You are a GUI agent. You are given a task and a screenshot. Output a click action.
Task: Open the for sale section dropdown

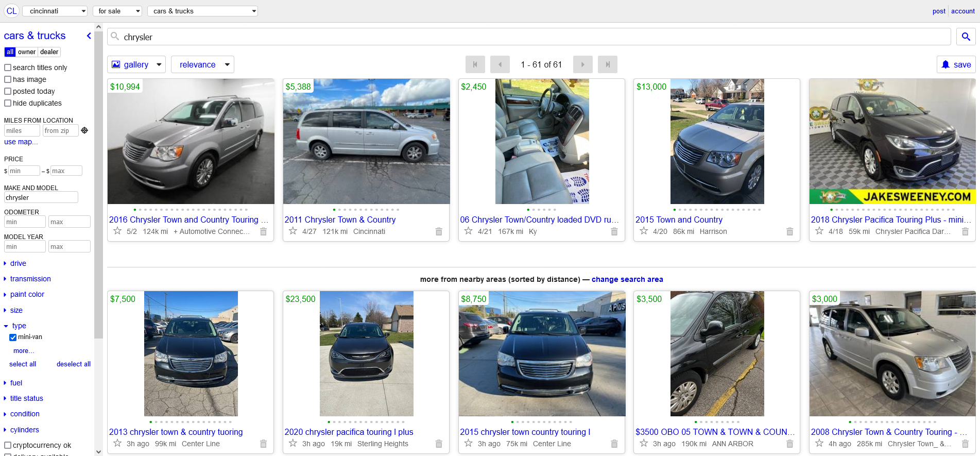tap(117, 11)
